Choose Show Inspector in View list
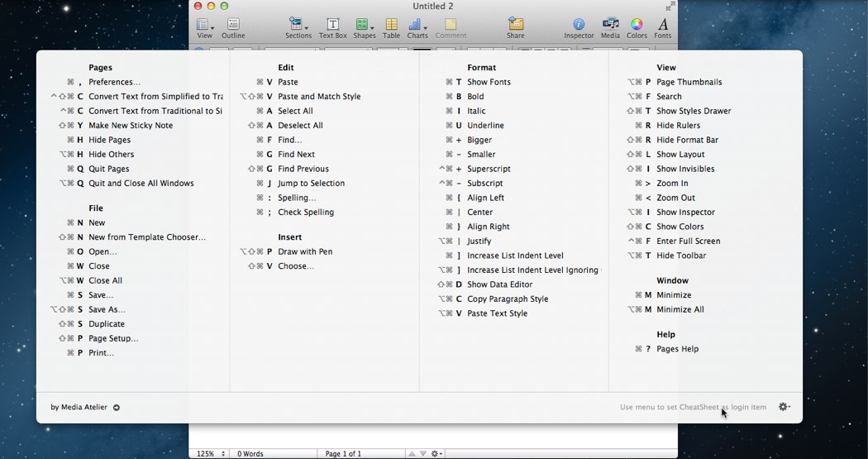 [685, 213]
